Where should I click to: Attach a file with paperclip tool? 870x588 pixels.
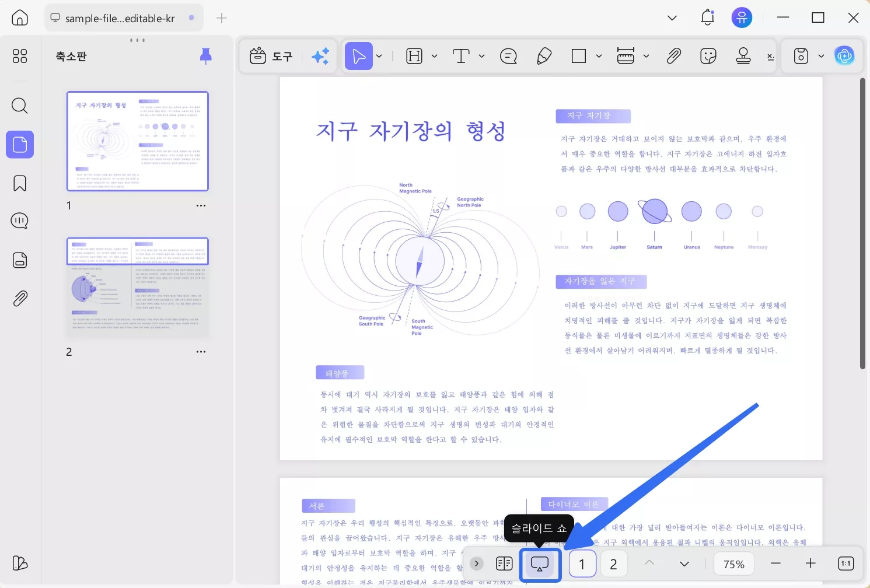[x=673, y=56]
